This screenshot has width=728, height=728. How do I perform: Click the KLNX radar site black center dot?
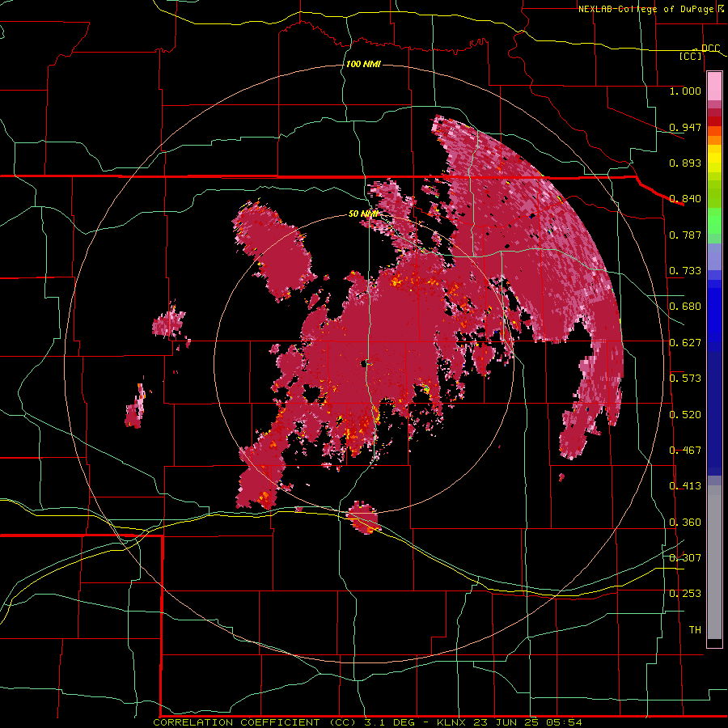tap(365, 363)
